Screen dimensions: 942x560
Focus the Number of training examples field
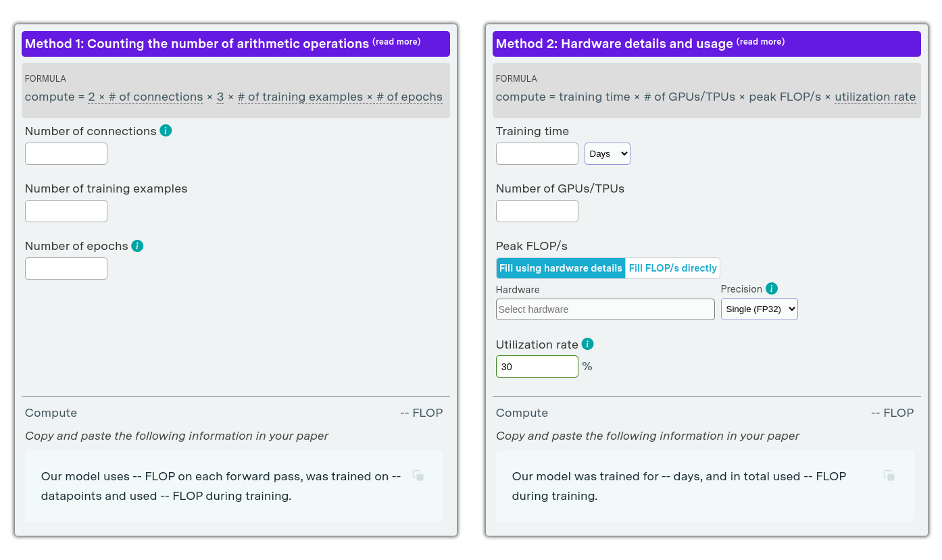tap(66, 211)
